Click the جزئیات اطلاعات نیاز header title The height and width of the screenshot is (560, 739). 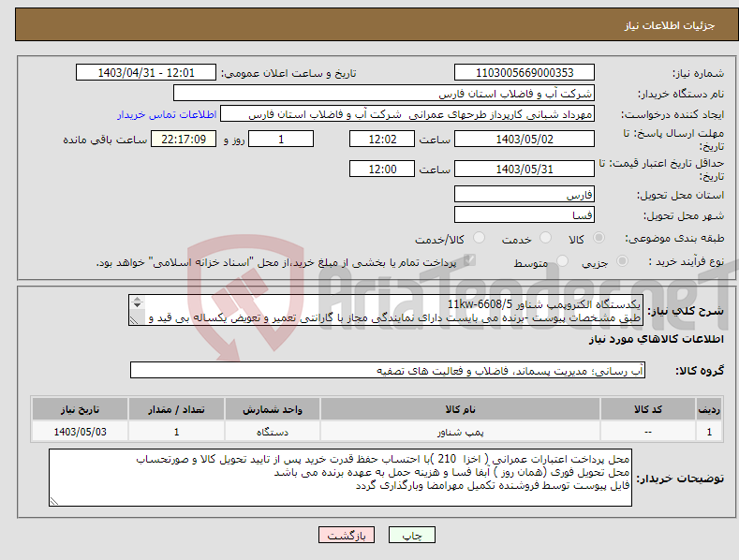click(x=670, y=25)
